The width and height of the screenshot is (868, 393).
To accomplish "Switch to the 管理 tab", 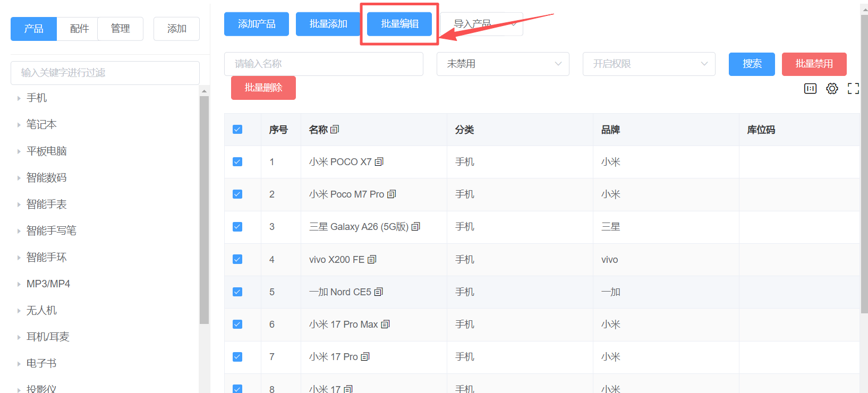I will coord(120,29).
